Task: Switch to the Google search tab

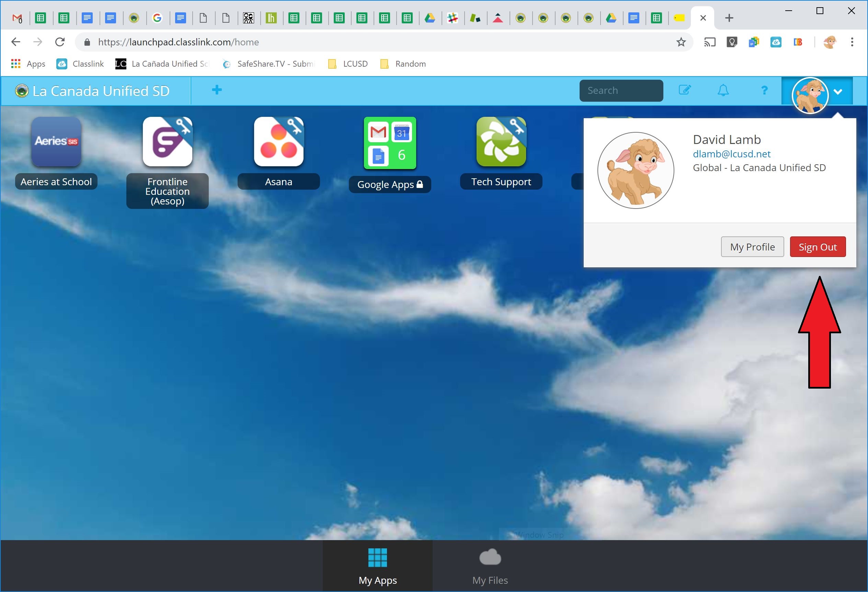Action: (157, 18)
